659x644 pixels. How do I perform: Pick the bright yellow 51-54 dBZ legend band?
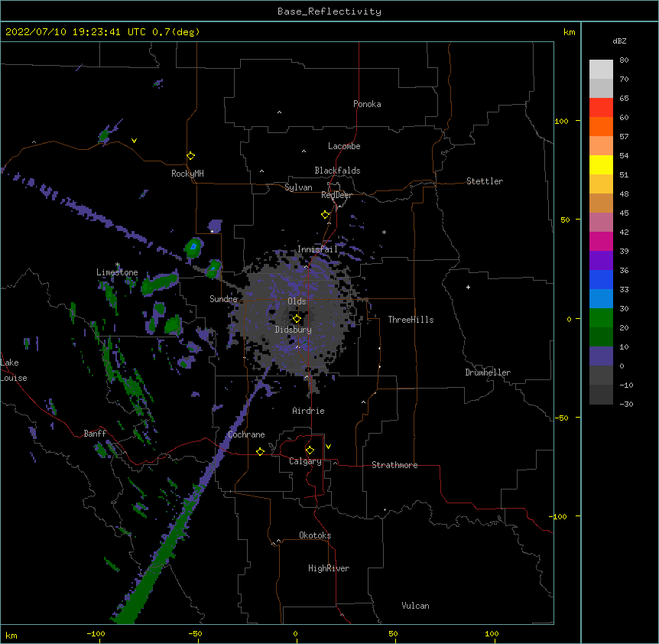[601, 164]
